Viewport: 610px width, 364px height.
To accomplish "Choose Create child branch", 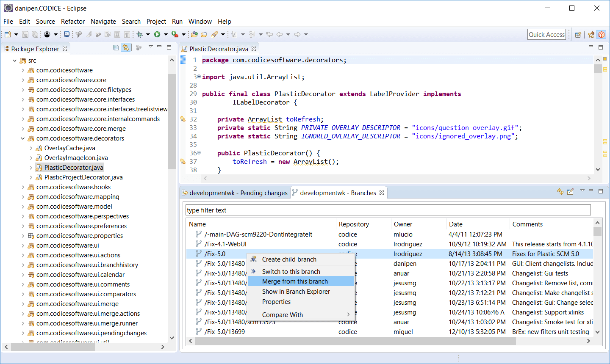I will [x=301, y=259].
